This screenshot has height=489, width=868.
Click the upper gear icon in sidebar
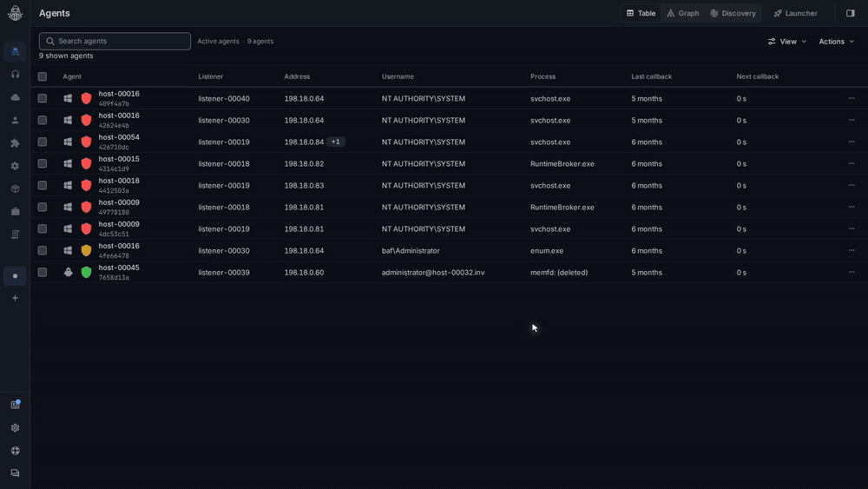click(x=15, y=166)
